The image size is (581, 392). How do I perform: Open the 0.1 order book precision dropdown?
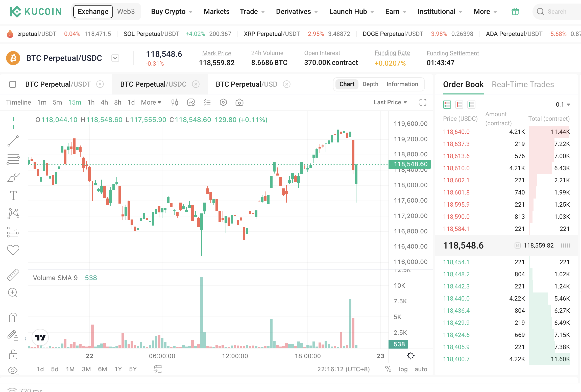coord(563,105)
